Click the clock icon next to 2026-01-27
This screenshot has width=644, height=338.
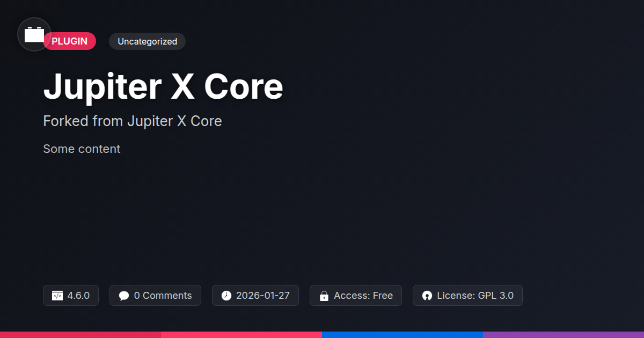point(226,296)
